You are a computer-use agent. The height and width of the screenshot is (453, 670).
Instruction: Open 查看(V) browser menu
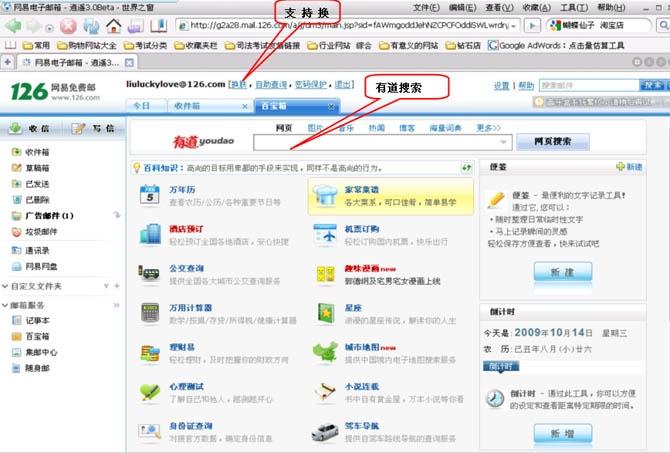[499, 8]
